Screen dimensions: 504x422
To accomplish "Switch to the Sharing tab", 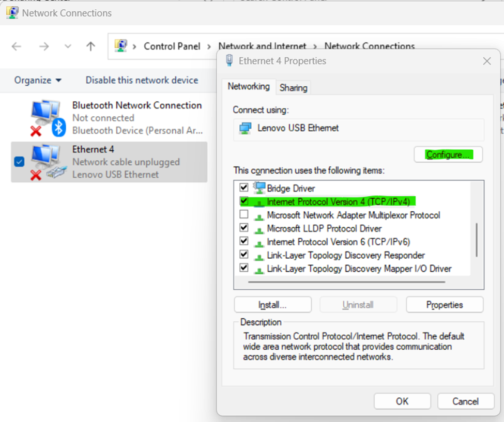I will coord(293,88).
